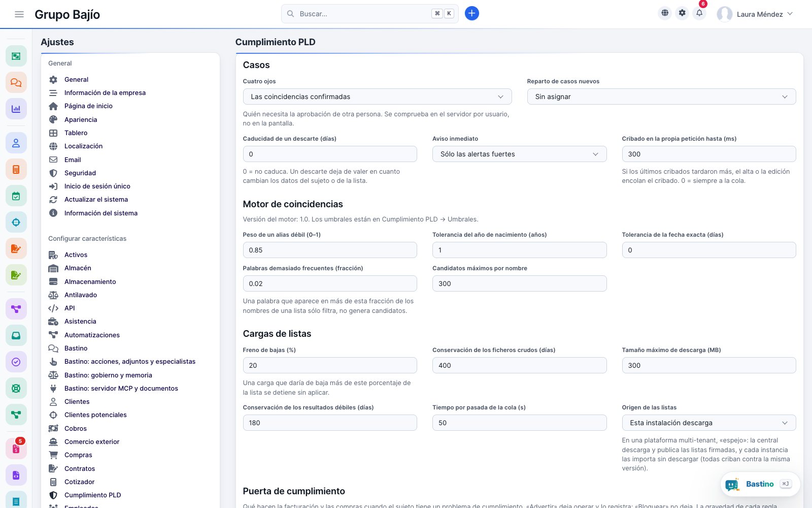The height and width of the screenshot is (508, 812).
Task: Expand the Cuatro ojos dropdown
Action: pos(377,97)
